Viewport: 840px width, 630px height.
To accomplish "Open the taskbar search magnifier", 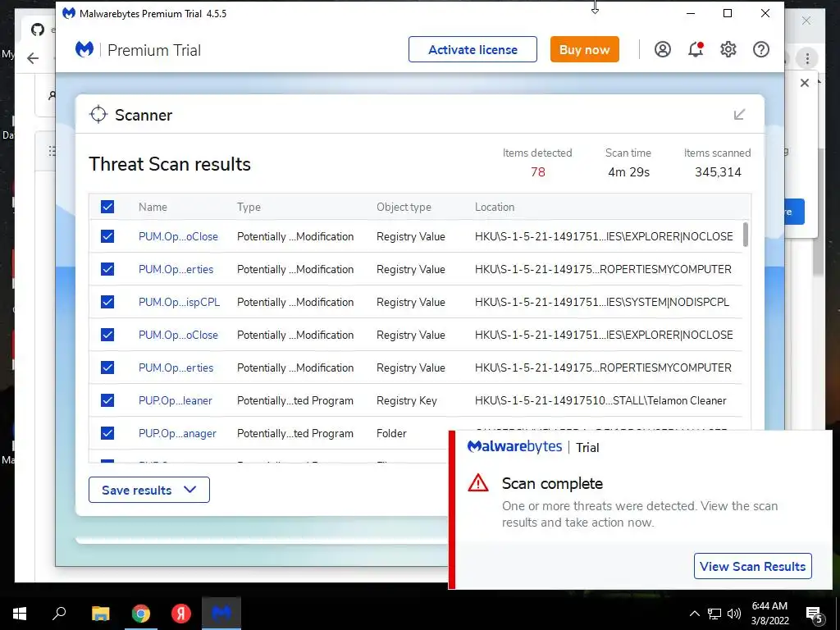I will point(59,614).
